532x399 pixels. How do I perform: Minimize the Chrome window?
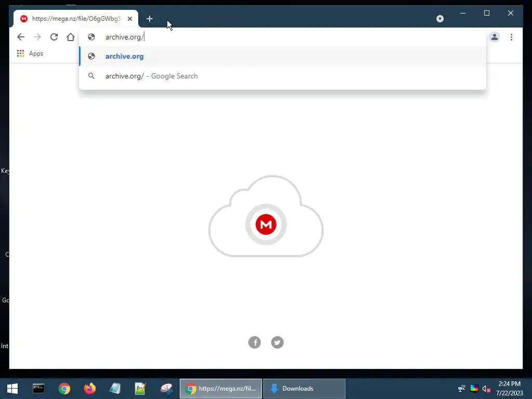[463, 13]
